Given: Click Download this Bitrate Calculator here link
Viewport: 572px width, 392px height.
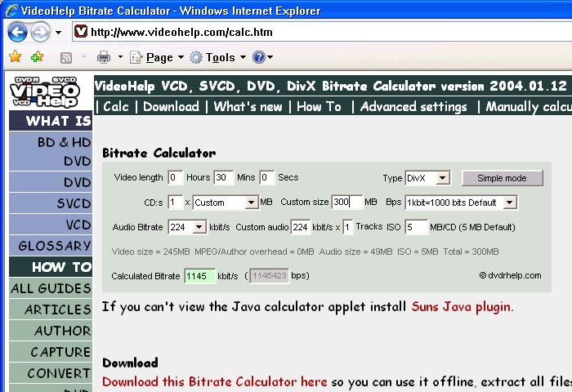Looking at the screenshot, I should pos(214,381).
